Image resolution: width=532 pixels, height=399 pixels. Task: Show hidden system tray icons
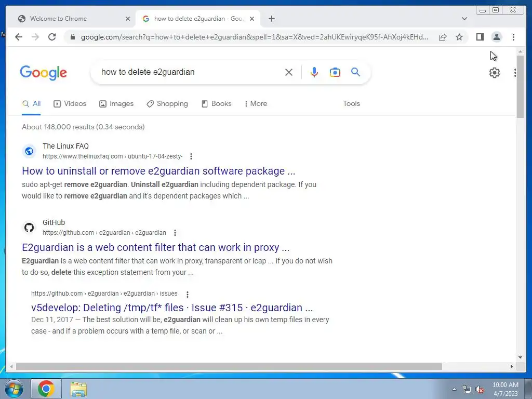454,389
